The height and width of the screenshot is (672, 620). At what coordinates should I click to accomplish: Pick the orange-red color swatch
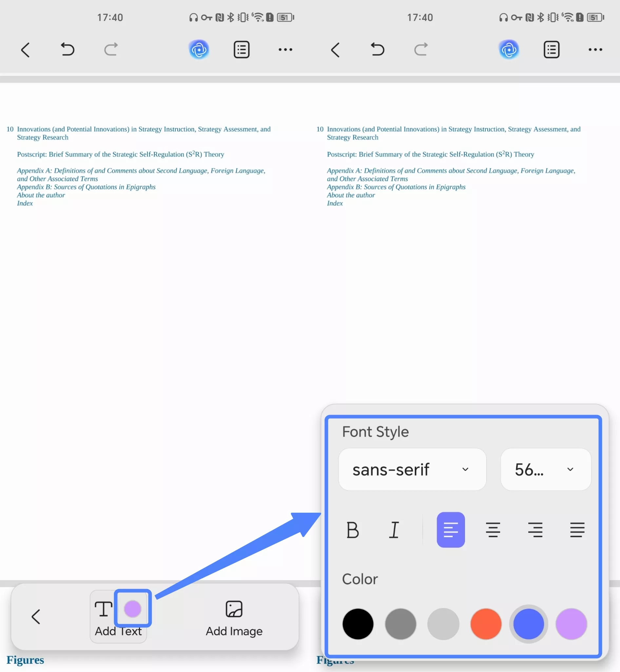tap(486, 624)
